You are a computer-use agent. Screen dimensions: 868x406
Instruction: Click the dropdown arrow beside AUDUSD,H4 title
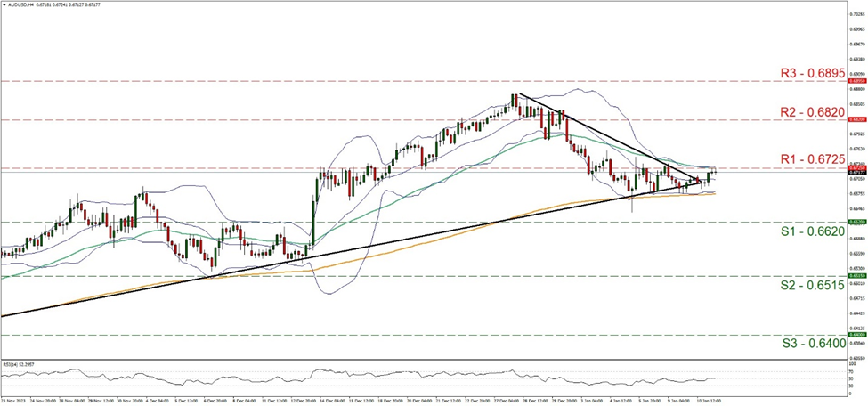click(4, 4)
